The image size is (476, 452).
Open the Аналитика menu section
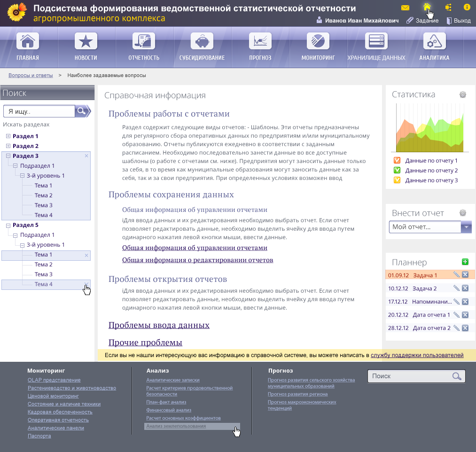coord(434,47)
